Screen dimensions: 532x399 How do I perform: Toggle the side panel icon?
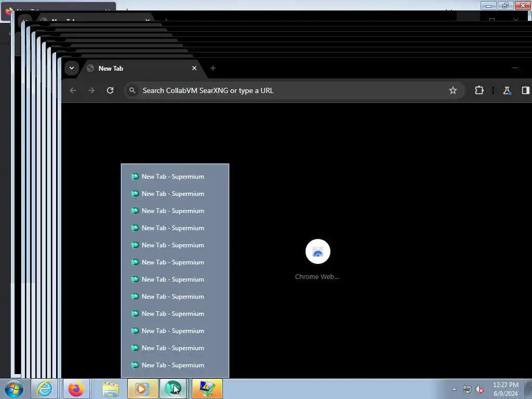pyautogui.click(x=525, y=90)
